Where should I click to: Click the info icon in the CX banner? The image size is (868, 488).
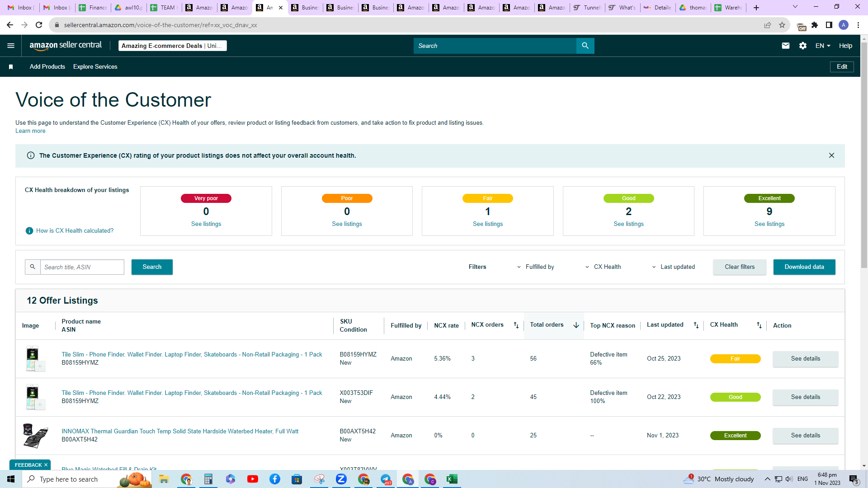pyautogui.click(x=31, y=155)
